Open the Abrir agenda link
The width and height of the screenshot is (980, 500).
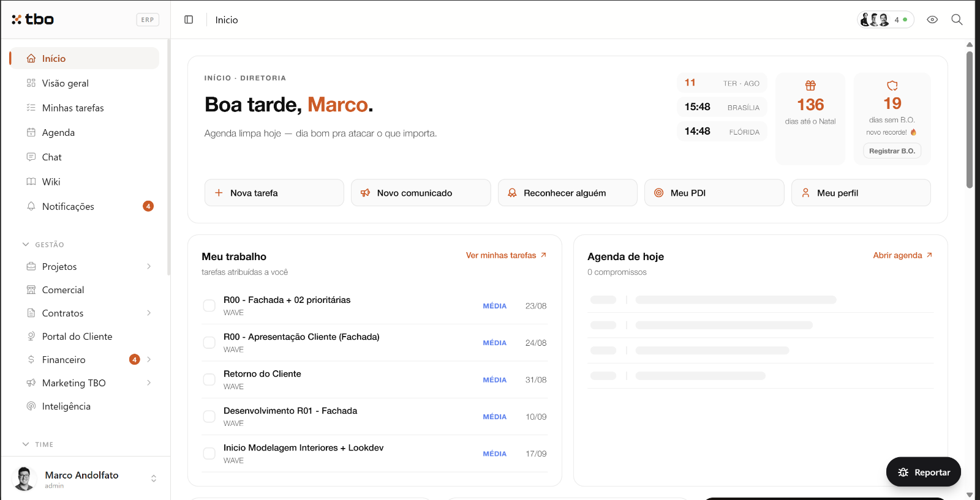click(903, 255)
